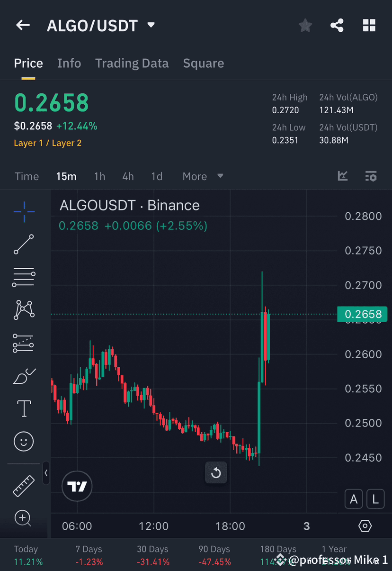Collapse the drawing tools sidebar chevron

[x=46, y=473]
